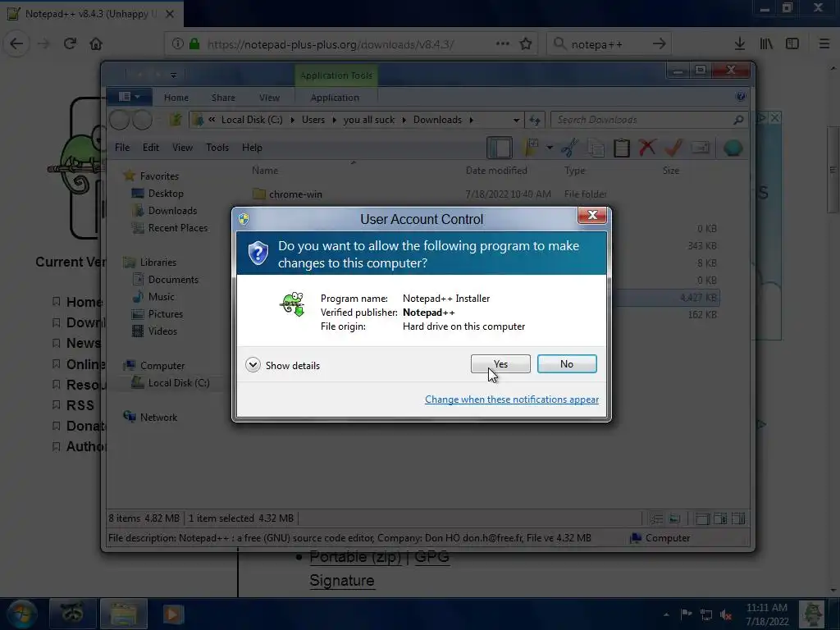Screen dimensions: 840x630
Task: Open Explorer Help menu
Action: point(252,148)
